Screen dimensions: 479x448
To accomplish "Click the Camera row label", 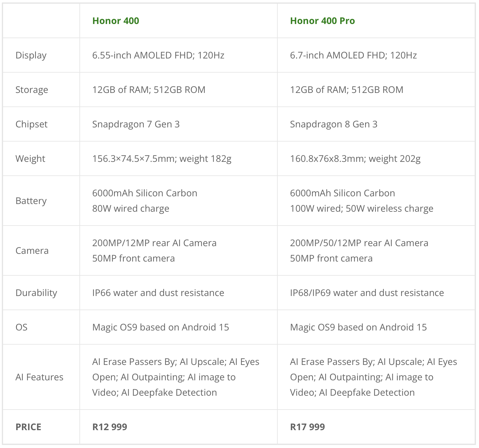I will (32, 251).
